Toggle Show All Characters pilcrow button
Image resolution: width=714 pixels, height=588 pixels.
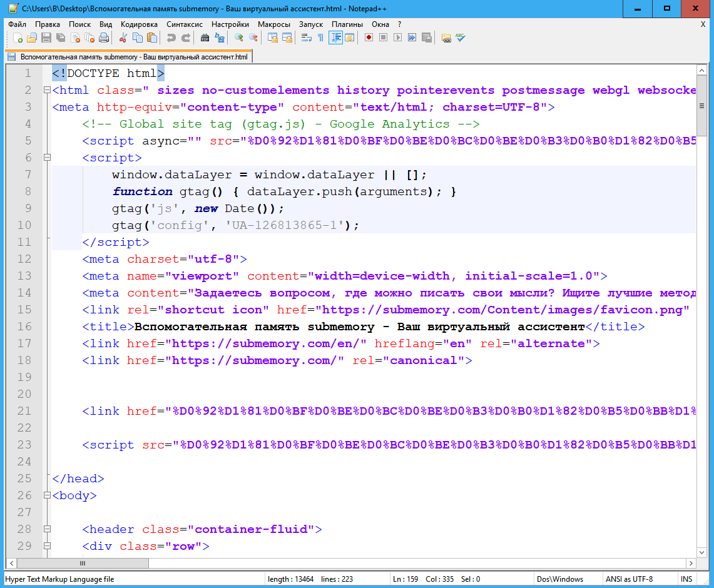point(320,38)
